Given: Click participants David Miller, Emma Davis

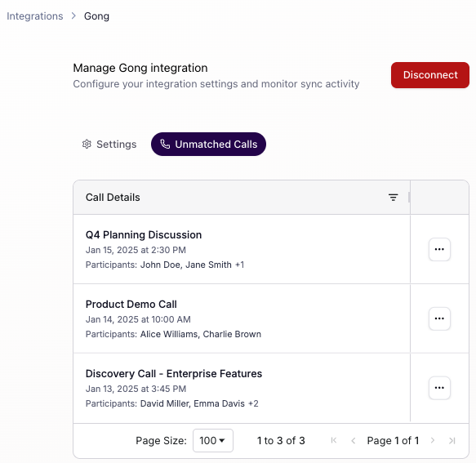Looking at the screenshot, I should (193, 403).
